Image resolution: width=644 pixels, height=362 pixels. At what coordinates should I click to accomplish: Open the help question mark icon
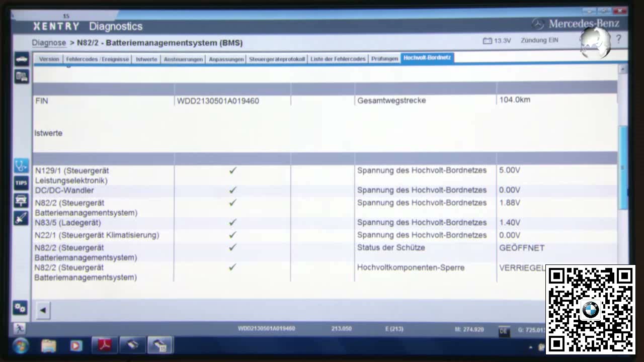618,39
